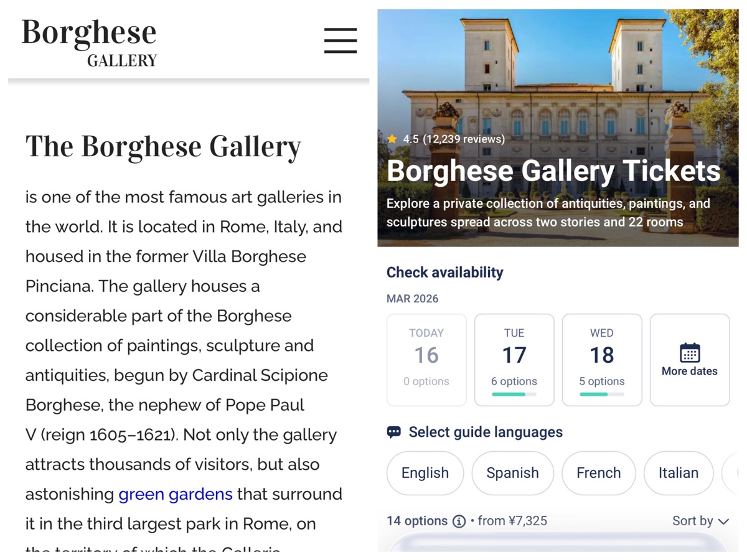Viewport: 747px width, 560px height.
Task: Open the 12,239 reviews link
Action: pos(464,139)
